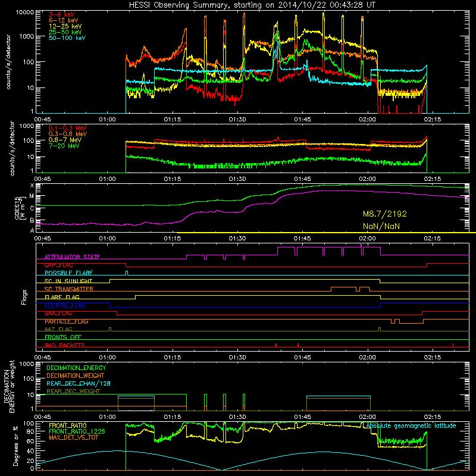Select the 0.3-0.8 MeV legend label
This screenshot has height=476, width=476.
pos(68,134)
